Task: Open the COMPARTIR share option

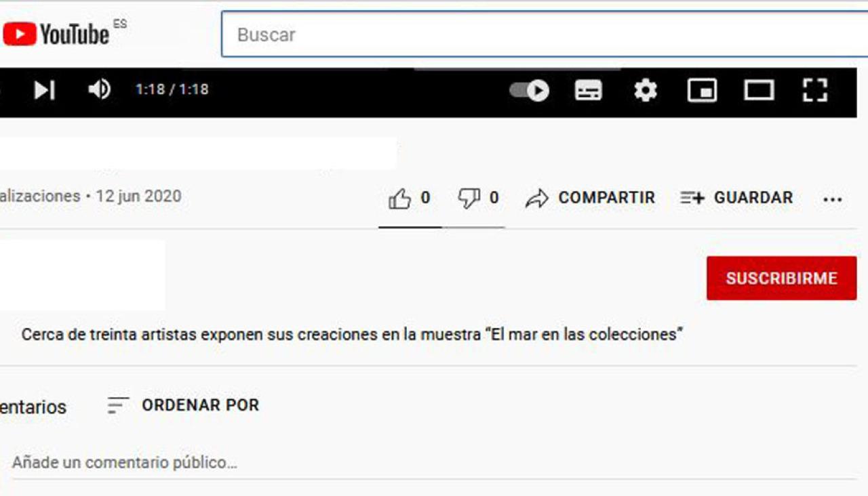Action: click(591, 198)
